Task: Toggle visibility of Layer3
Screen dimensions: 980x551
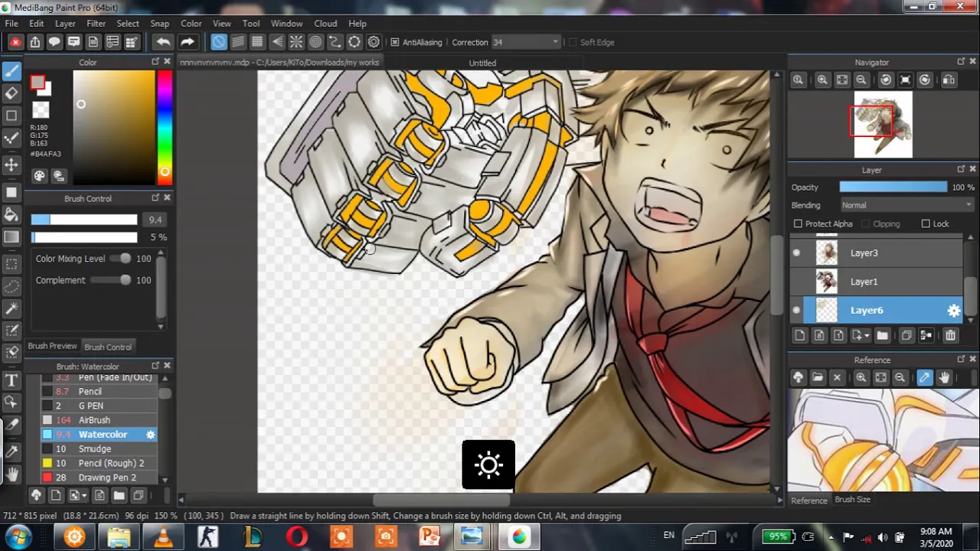Action: tap(796, 253)
